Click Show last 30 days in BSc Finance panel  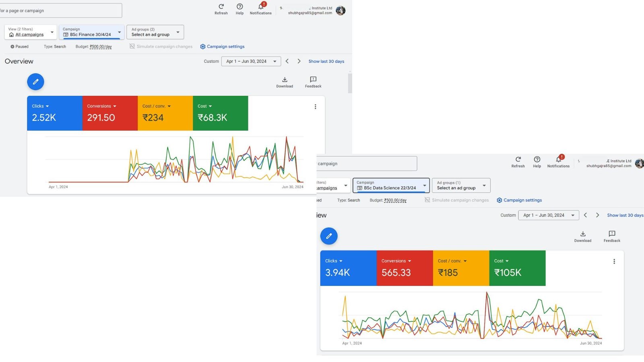[326, 62]
